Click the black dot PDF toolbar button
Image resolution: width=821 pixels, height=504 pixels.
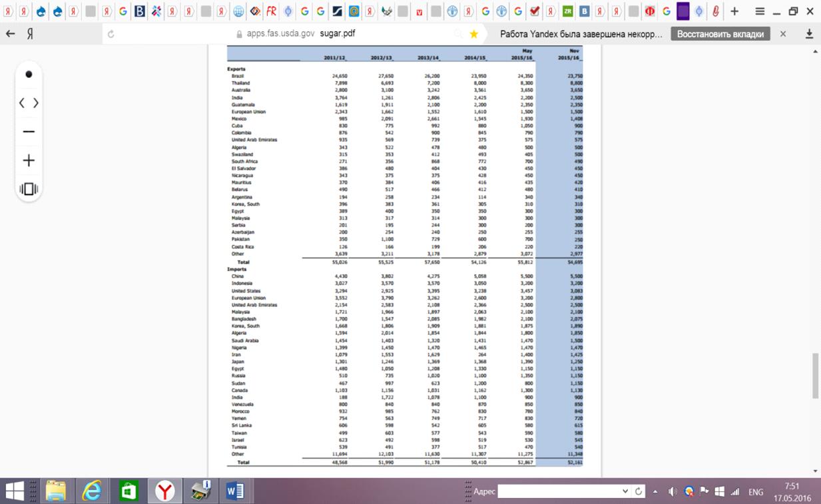click(29, 75)
